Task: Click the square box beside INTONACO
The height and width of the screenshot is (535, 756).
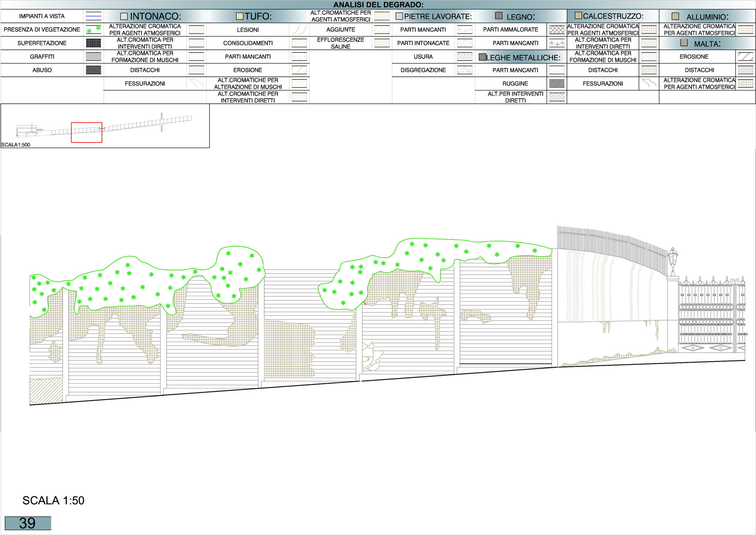Action: [124, 17]
